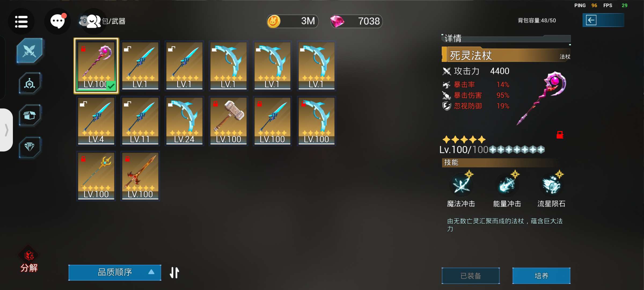Screen dimensions: 644x290
Task: Select the LV.24 scythe weapon
Action: pyautogui.click(x=184, y=121)
